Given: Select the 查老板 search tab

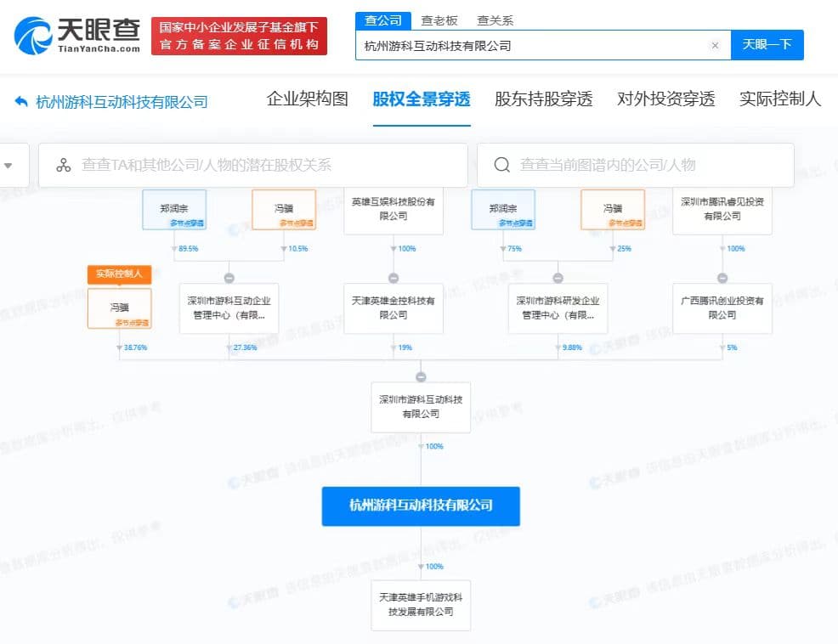Looking at the screenshot, I should click(439, 21).
